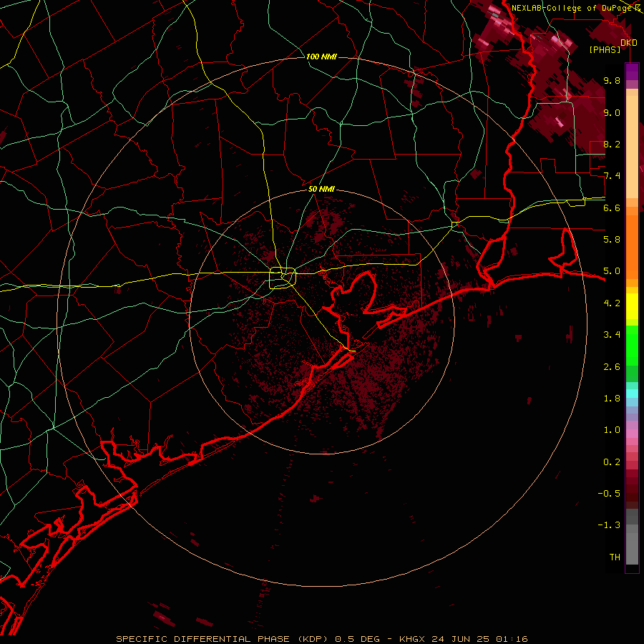Click the cyan segment of the color bar
Image resolution: width=644 pixels, height=644 pixels.
(x=632, y=393)
